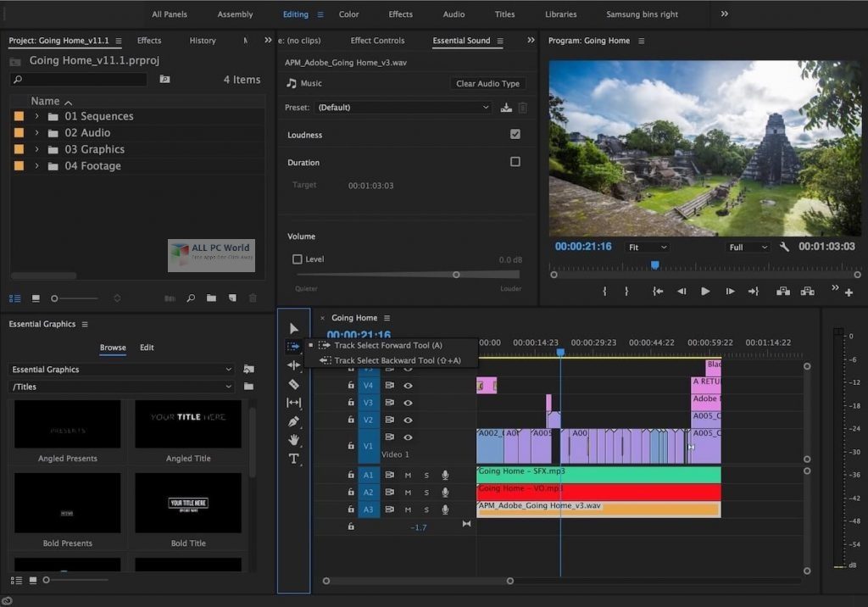
Task: Switch to the Color workspace tab
Action: point(348,14)
